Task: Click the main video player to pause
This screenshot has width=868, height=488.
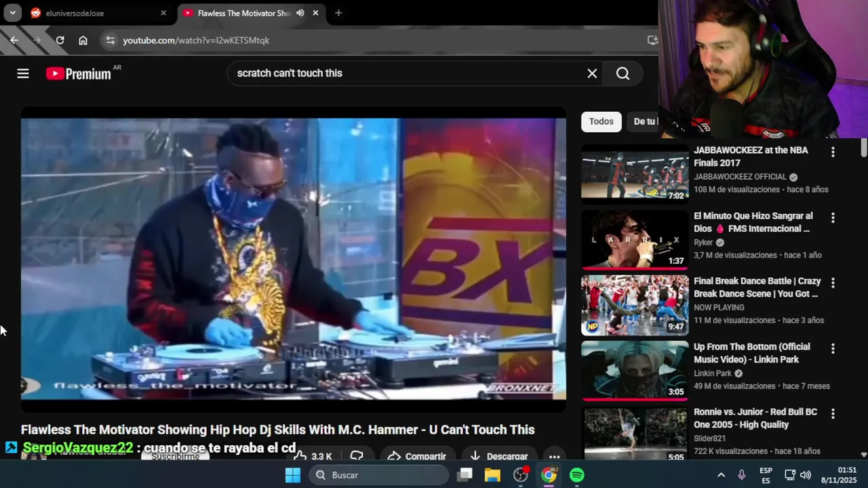Action: coord(293,259)
